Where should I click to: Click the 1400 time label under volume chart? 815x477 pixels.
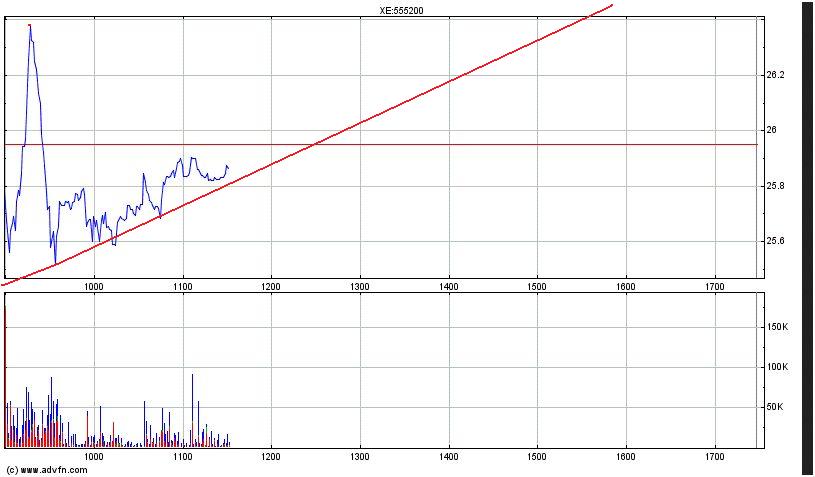point(449,456)
